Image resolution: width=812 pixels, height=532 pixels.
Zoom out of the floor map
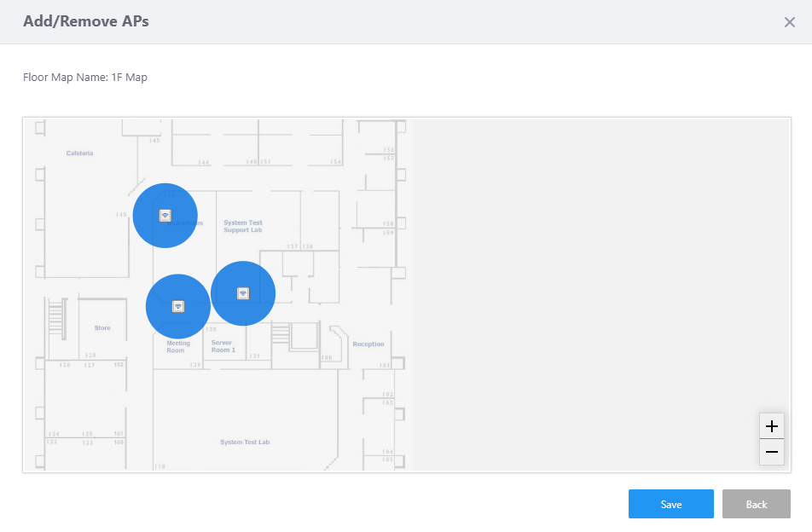pyautogui.click(x=772, y=452)
